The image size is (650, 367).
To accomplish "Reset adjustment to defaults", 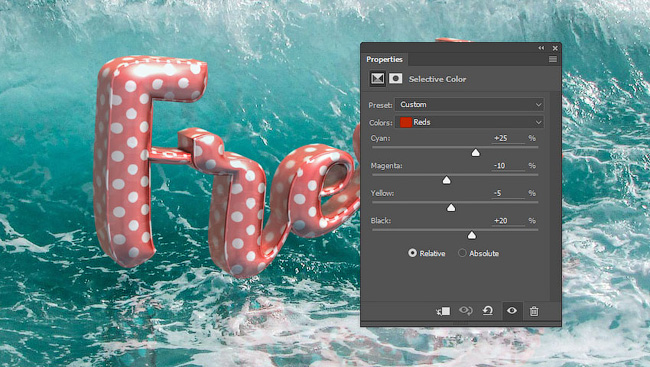I will [488, 311].
